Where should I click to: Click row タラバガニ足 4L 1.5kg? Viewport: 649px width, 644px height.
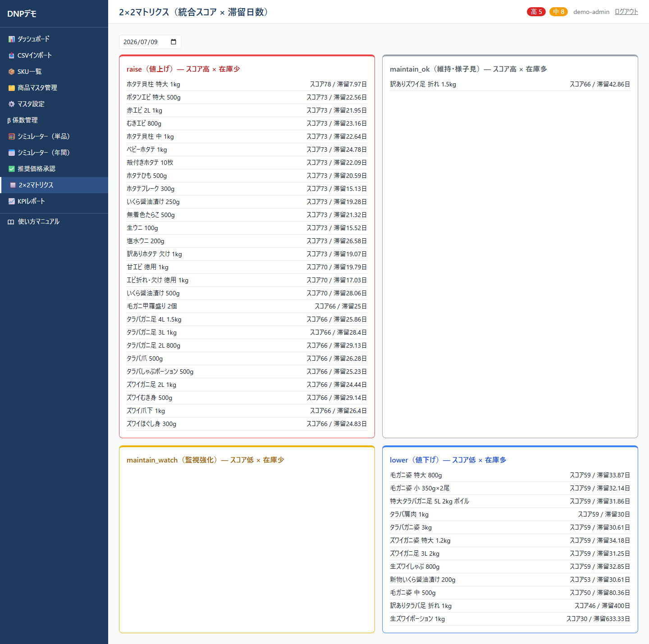247,319
